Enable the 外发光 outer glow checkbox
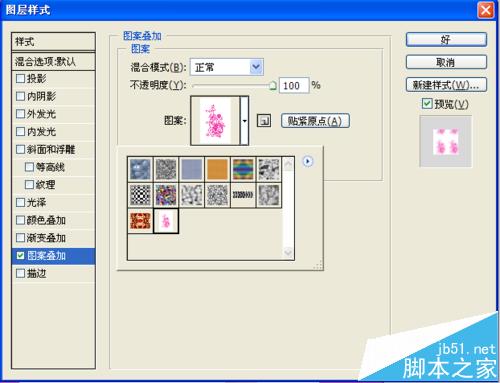 [x=20, y=114]
